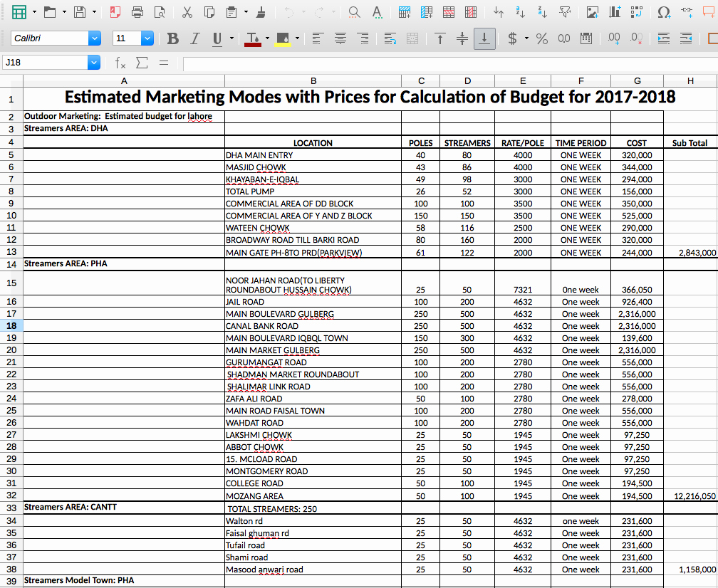Expand the Open file dropdown arrow
The width and height of the screenshot is (718, 588).
pyautogui.click(x=64, y=12)
